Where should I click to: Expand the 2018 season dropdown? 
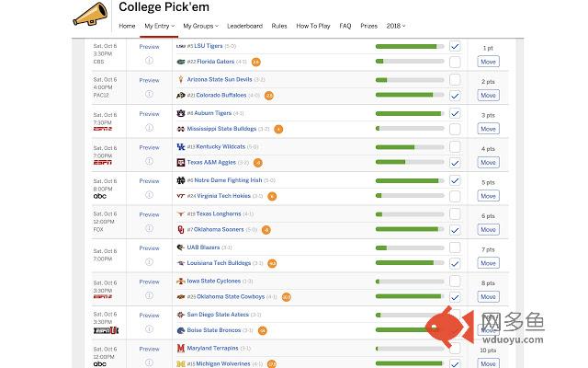click(x=396, y=26)
